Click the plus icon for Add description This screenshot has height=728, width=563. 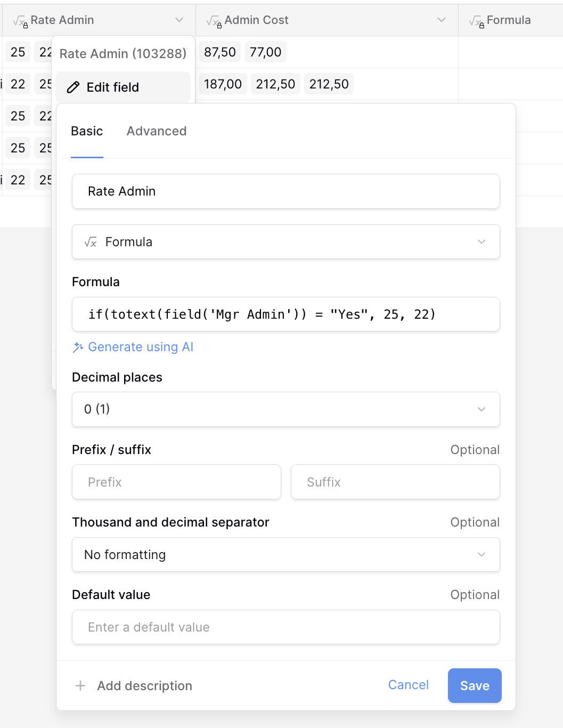click(x=80, y=686)
